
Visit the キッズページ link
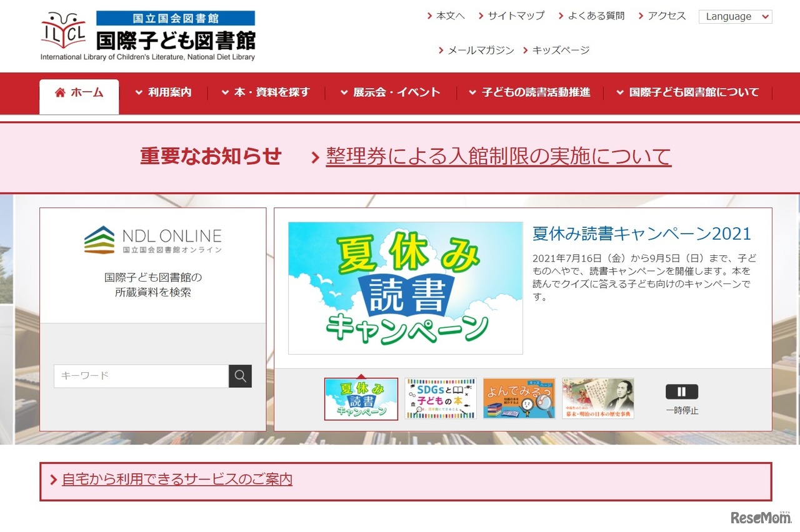560,49
